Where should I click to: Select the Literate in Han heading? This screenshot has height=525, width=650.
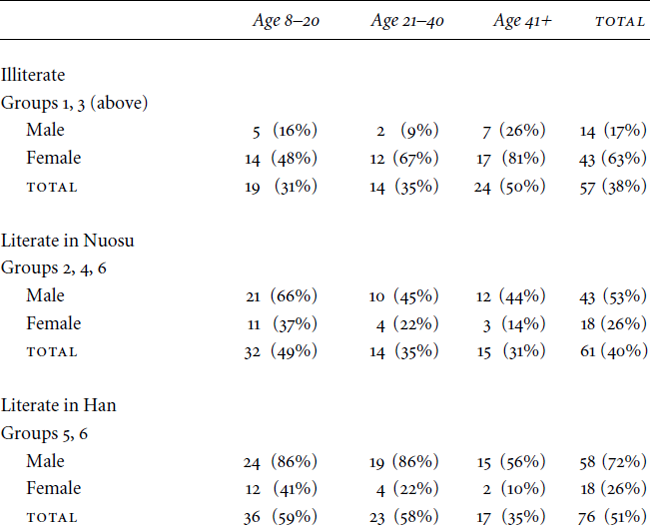click(x=58, y=405)
